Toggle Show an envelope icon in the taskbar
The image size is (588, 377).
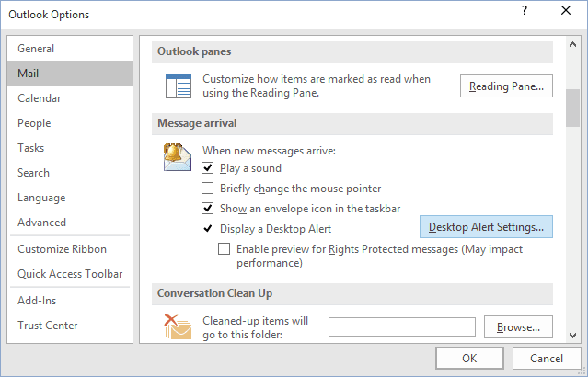coord(207,208)
